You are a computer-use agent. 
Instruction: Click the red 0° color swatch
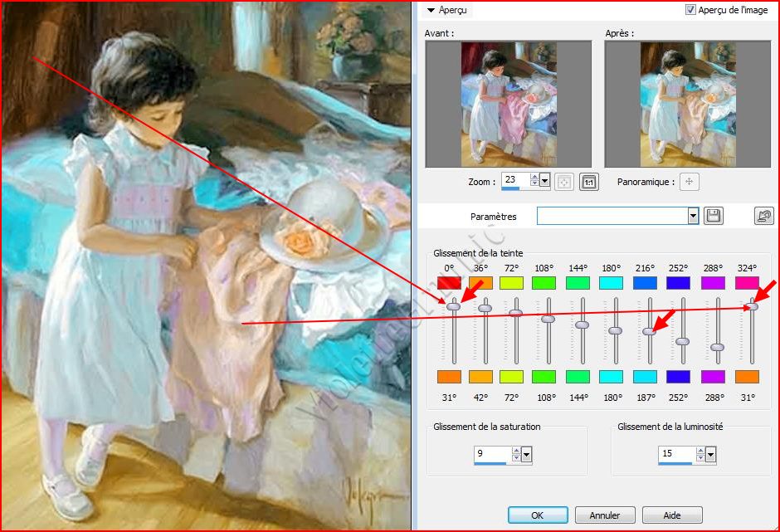(449, 283)
